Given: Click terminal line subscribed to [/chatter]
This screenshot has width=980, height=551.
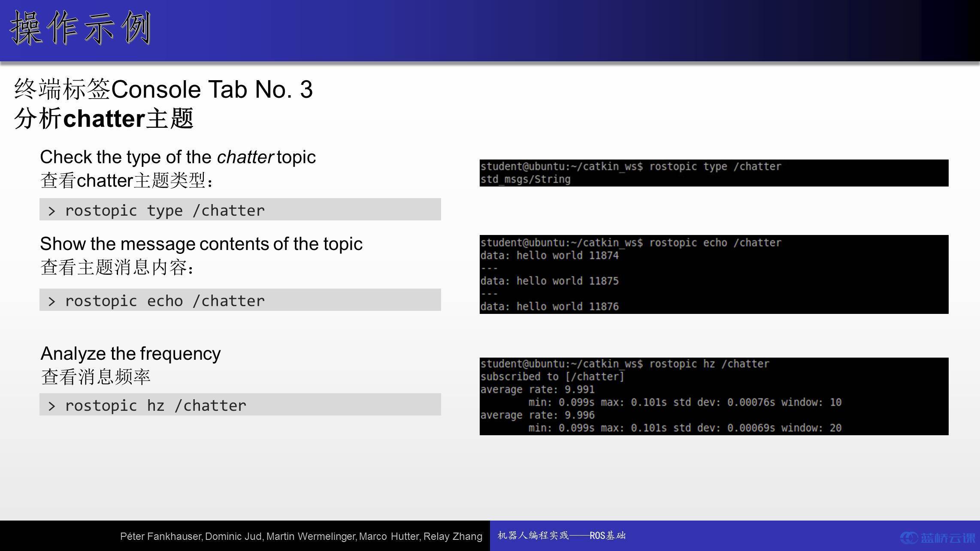Looking at the screenshot, I should click(x=552, y=377).
